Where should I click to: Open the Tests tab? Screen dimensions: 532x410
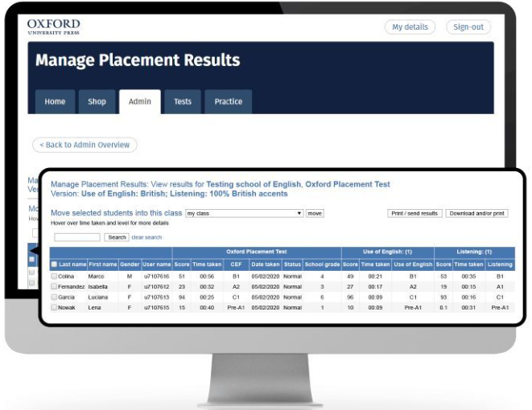tap(183, 101)
